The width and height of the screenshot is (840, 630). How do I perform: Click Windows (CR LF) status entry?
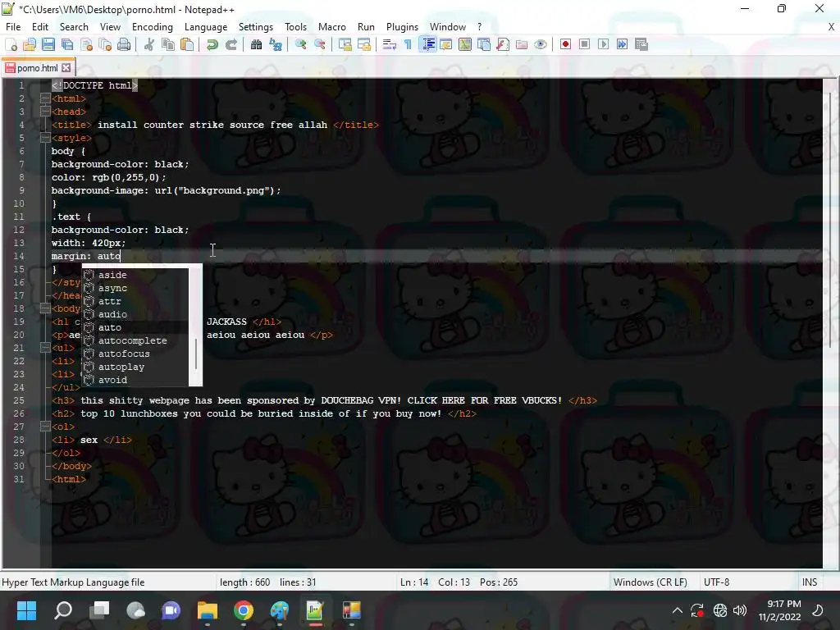tap(650, 582)
